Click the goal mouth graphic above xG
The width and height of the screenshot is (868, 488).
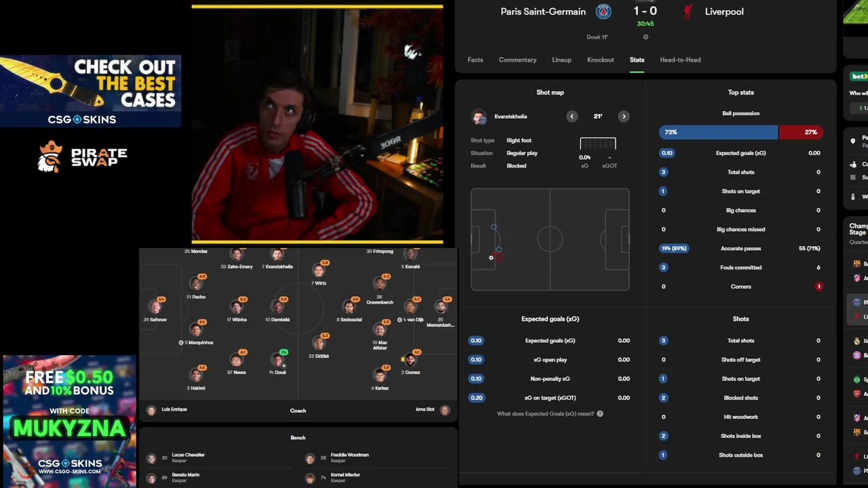598,144
